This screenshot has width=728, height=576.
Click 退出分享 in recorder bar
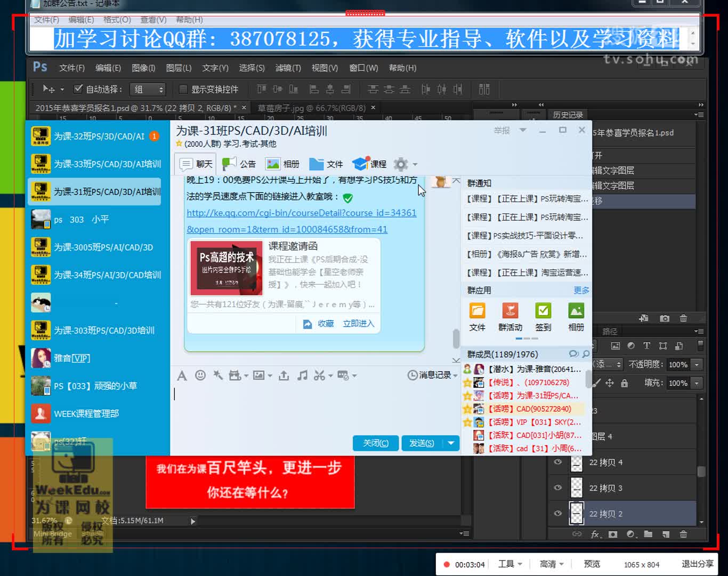pyautogui.click(x=698, y=564)
